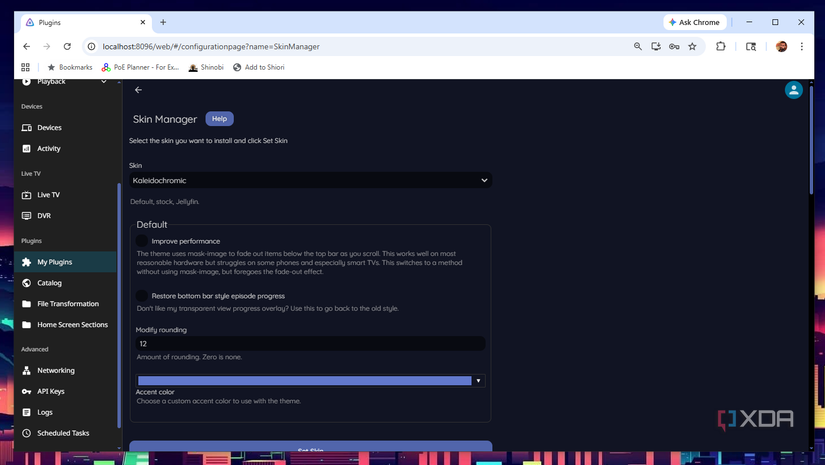The image size is (825, 465).
Task: Close the Plugins tab
Action: pyautogui.click(x=143, y=22)
